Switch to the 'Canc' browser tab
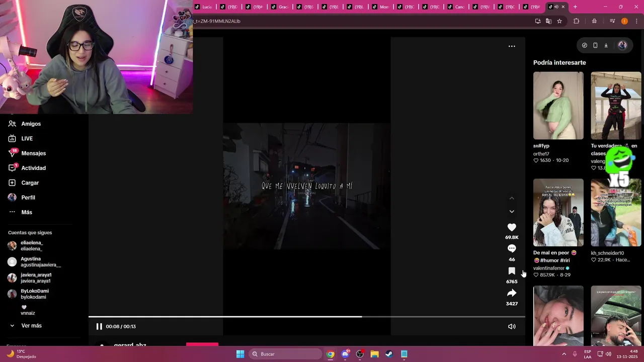 point(457,7)
